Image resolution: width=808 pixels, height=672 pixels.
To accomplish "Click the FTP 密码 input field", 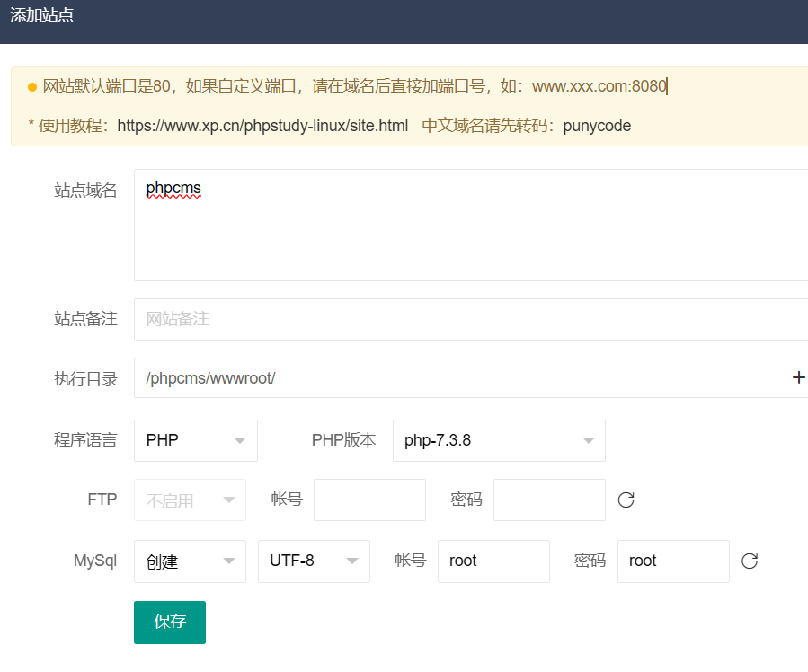I will (x=549, y=500).
